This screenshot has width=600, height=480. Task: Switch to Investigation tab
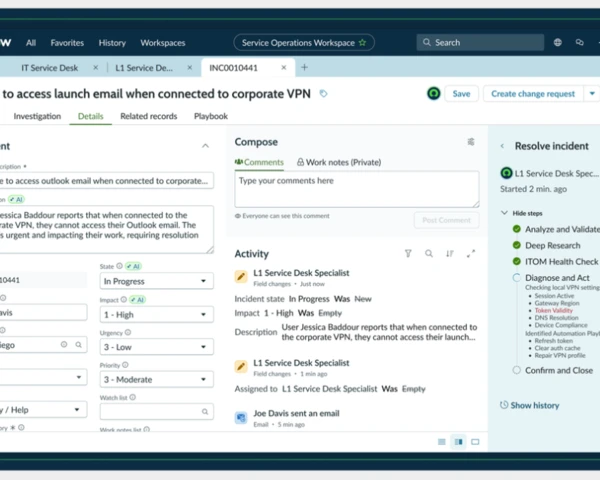pyautogui.click(x=37, y=116)
